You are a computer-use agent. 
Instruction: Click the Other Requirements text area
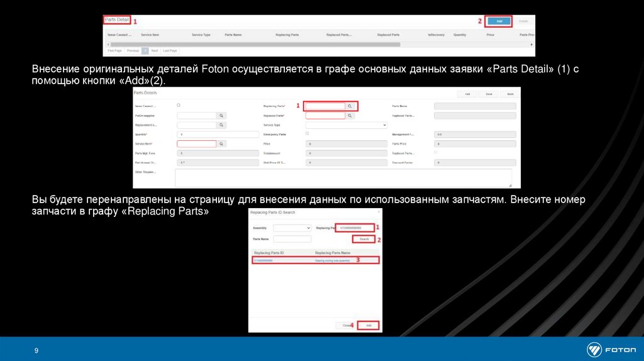click(343, 178)
